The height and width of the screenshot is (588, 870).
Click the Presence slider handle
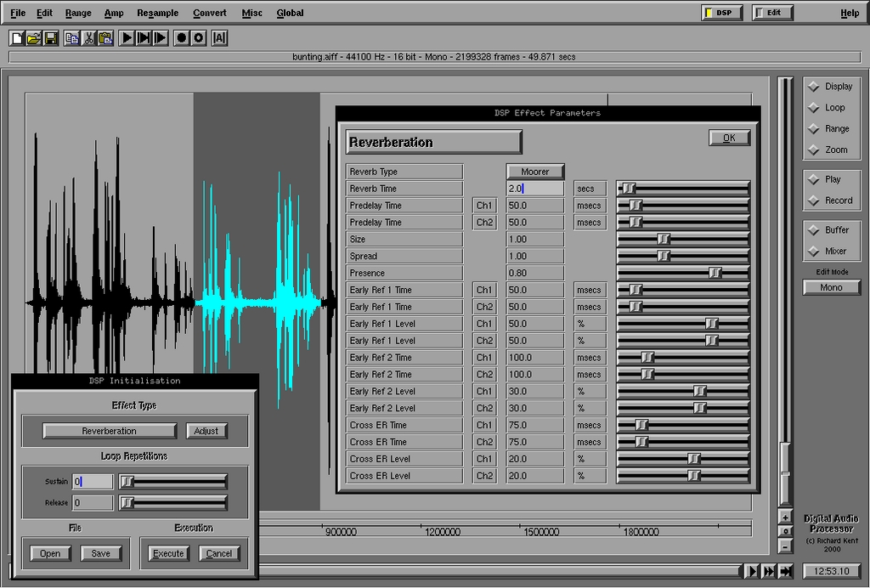click(x=715, y=273)
